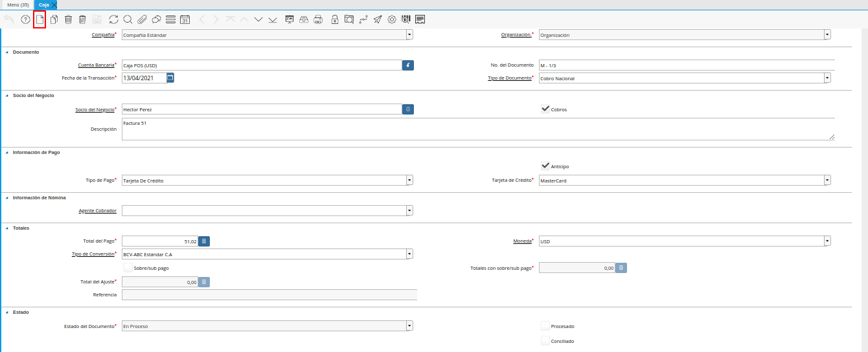Enable the Sobre/sub pago checkbox

pos(128,267)
